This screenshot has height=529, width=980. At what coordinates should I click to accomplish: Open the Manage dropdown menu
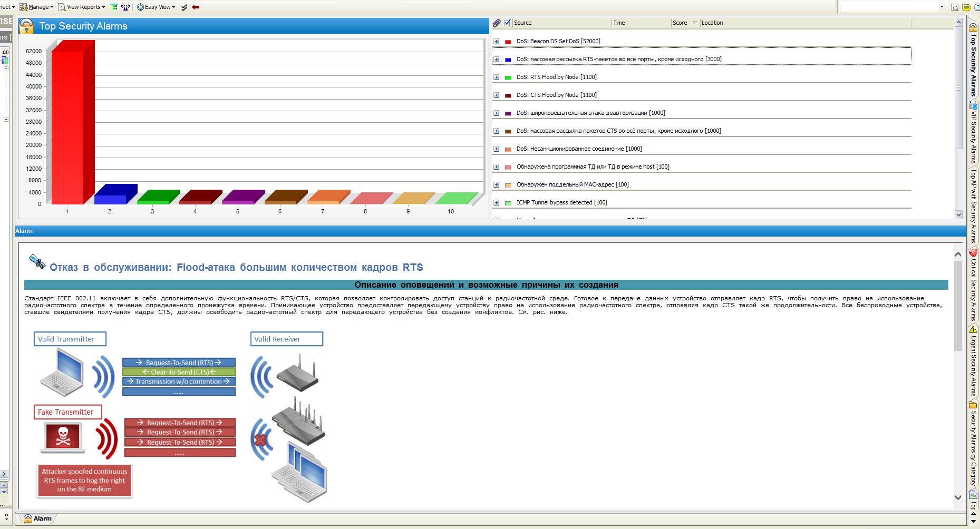point(36,7)
